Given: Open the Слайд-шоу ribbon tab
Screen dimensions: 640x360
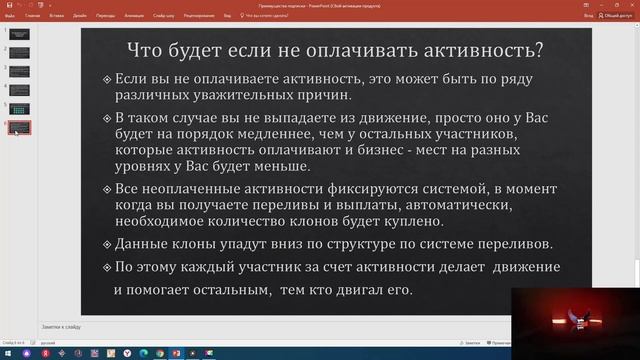Looking at the screenshot, I should (x=164, y=16).
